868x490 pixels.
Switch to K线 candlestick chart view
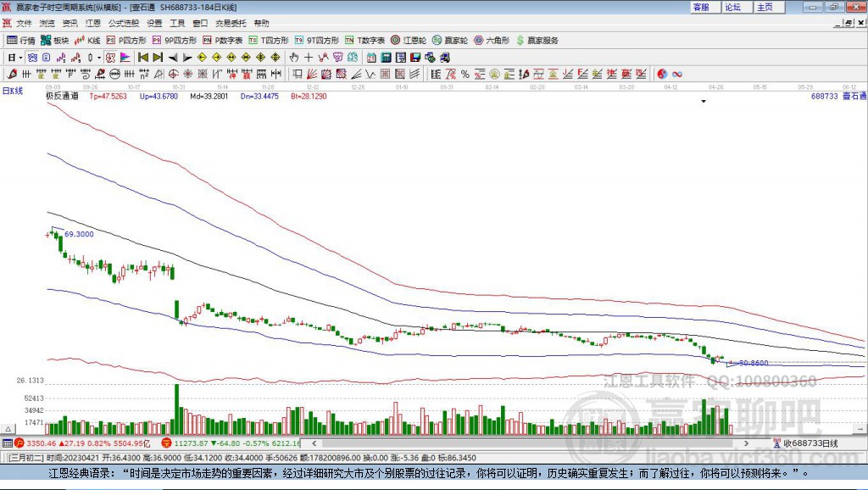pyautogui.click(x=87, y=40)
